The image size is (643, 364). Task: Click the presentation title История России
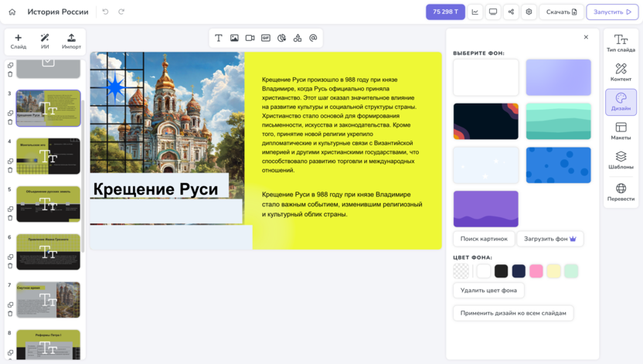coord(58,12)
